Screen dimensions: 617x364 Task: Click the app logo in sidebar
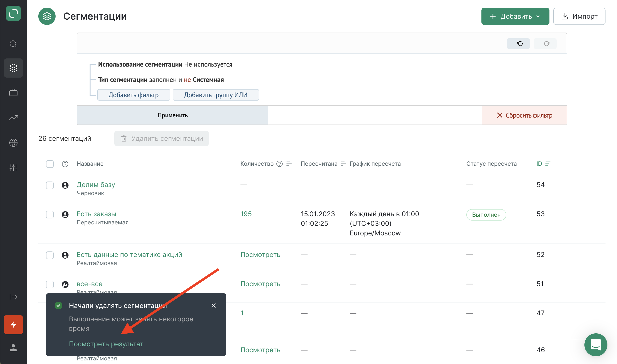click(x=13, y=13)
